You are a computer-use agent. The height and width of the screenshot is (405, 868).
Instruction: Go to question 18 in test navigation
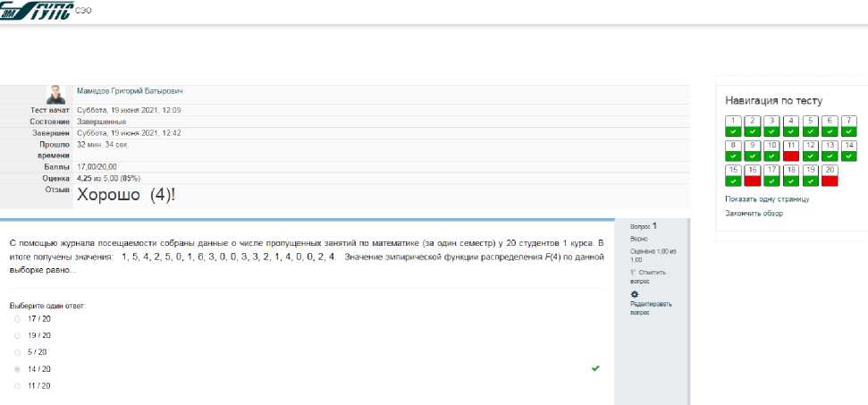coord(791,176)
